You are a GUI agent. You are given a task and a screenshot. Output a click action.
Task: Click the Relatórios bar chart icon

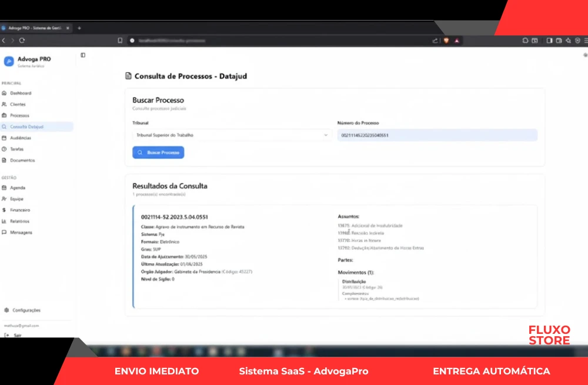[x=5, y=222]
